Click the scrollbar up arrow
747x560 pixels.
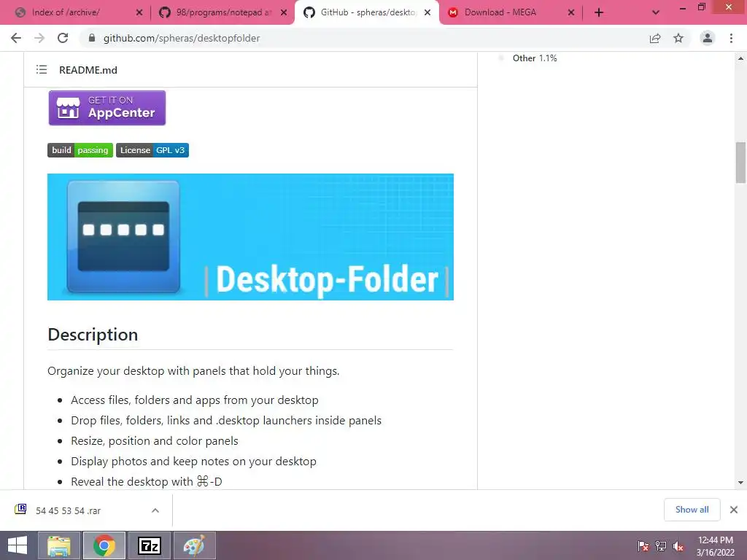[740, 58]
